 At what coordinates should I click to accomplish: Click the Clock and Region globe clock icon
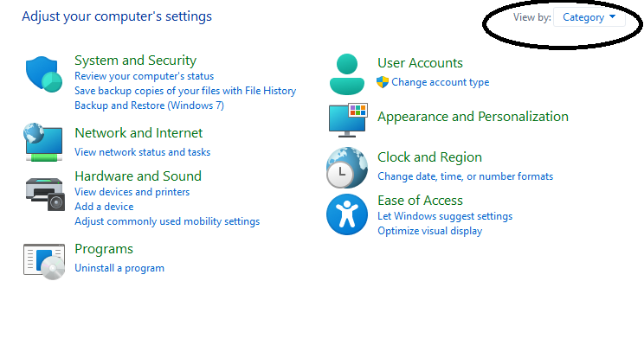[347, 168]
